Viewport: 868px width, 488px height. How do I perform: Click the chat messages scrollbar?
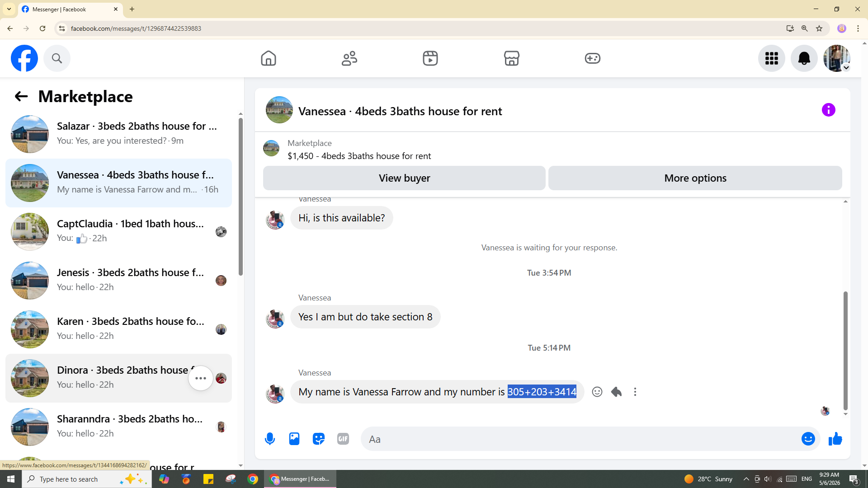click(x=845, y=351)
